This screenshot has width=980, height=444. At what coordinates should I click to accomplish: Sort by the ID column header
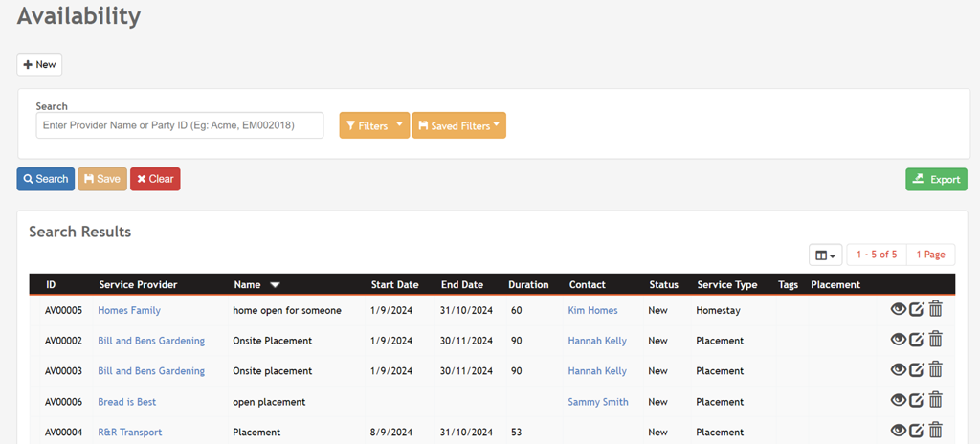coord(52,284)
